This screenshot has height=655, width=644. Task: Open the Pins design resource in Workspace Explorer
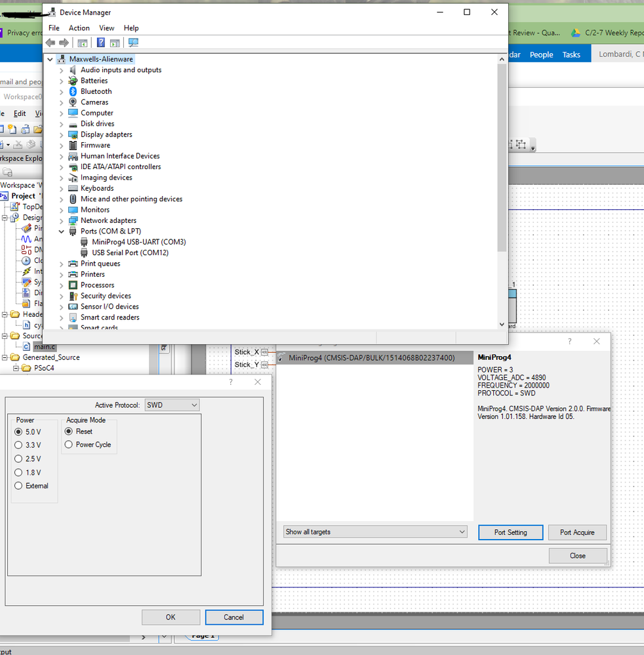26,228
